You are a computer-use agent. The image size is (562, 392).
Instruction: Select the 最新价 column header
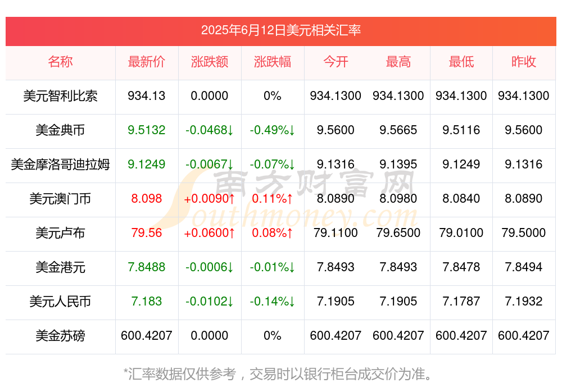[x=147, y=62]
